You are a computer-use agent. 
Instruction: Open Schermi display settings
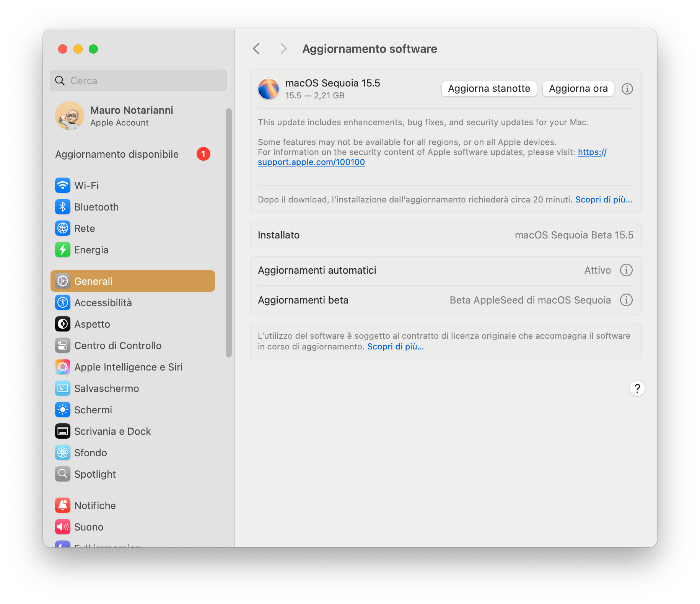[132, 410]
